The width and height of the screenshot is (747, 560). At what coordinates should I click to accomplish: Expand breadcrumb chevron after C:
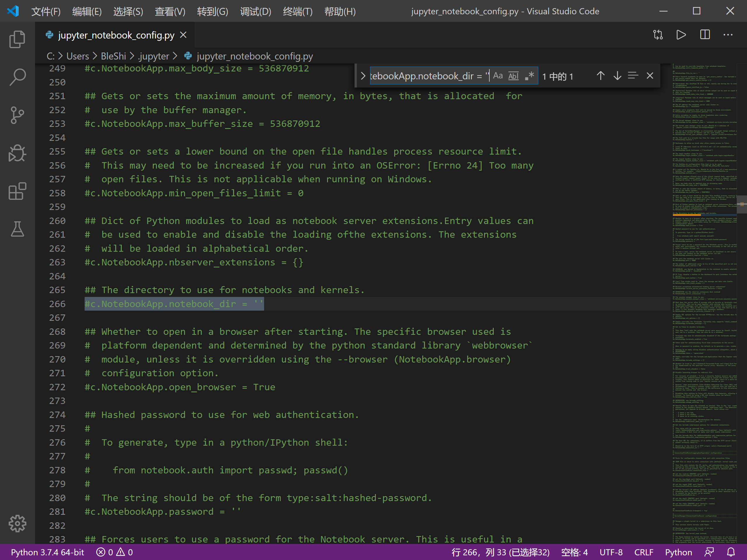click(x=60, y=56)
